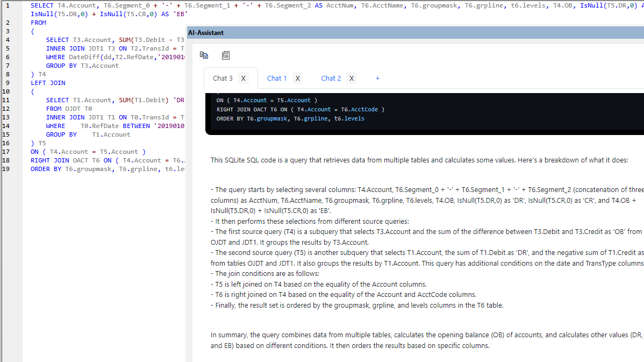Click line number 1 in the editor gutter
The height and width of the screenshot is (362, 644).
7,5
